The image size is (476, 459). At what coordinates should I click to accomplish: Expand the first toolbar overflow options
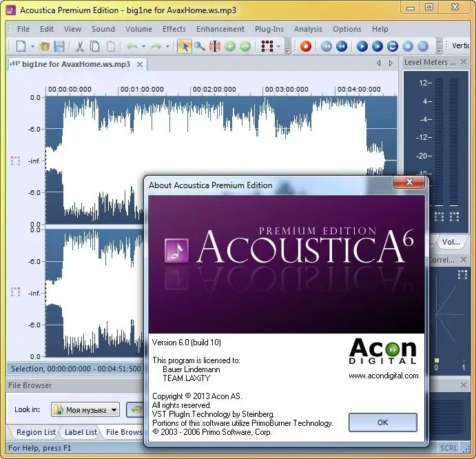[288, 46]
